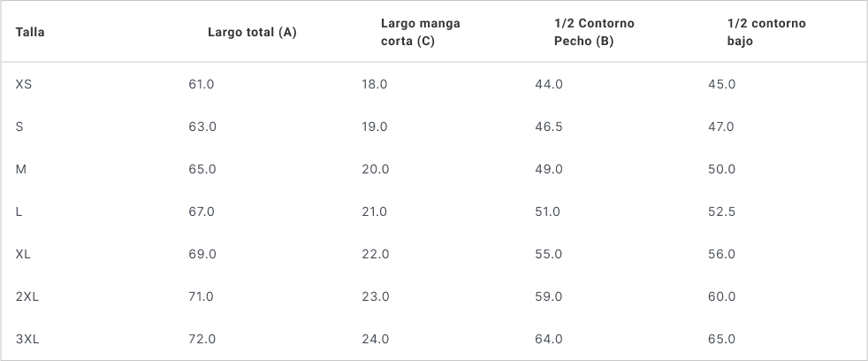Click the 23.0 sleeve length cell
868x361 pixels.
375,296
